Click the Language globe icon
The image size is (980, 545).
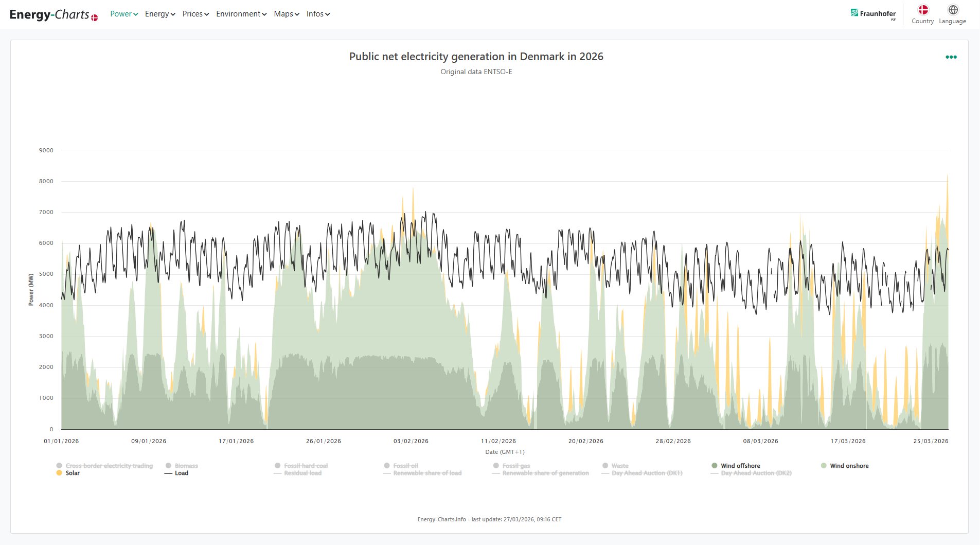[953, 10]
